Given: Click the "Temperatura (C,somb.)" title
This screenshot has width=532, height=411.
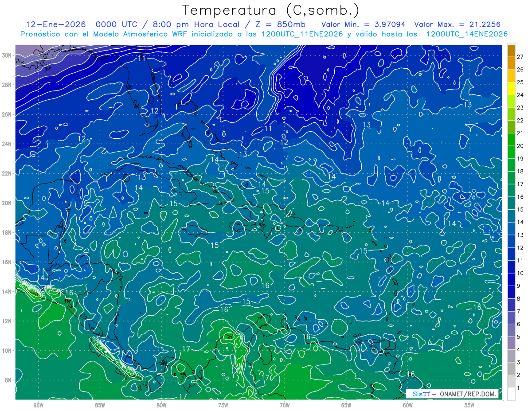Looking at the screenshot, I should [271, 10].
